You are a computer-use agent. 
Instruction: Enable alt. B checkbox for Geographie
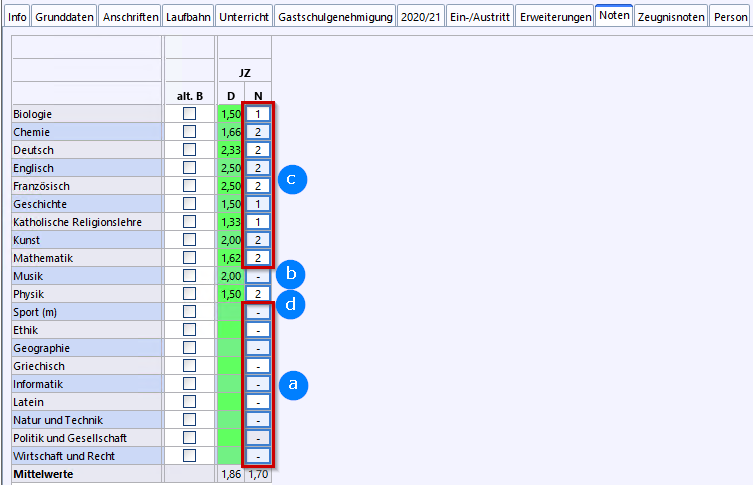point(190,348)
